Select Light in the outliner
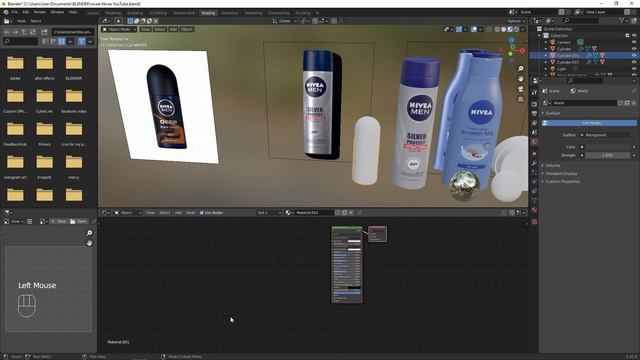The image size is (640, 360). coord(561,69)
